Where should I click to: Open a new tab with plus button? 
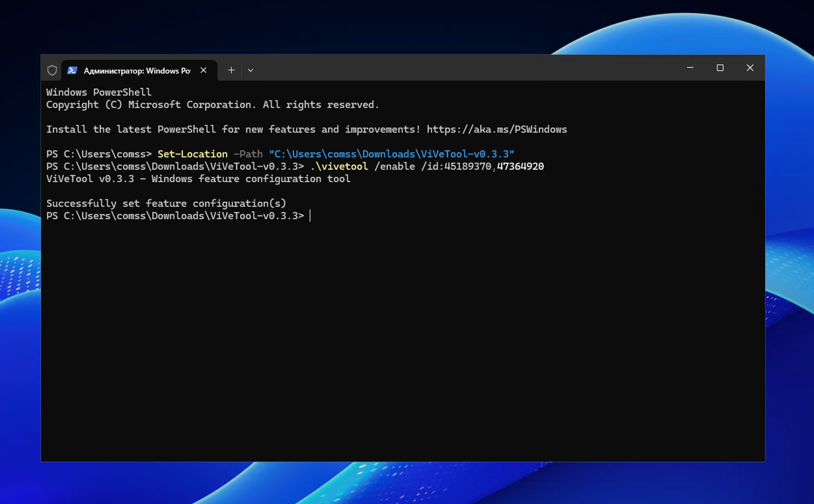click(x=231, y=70)
